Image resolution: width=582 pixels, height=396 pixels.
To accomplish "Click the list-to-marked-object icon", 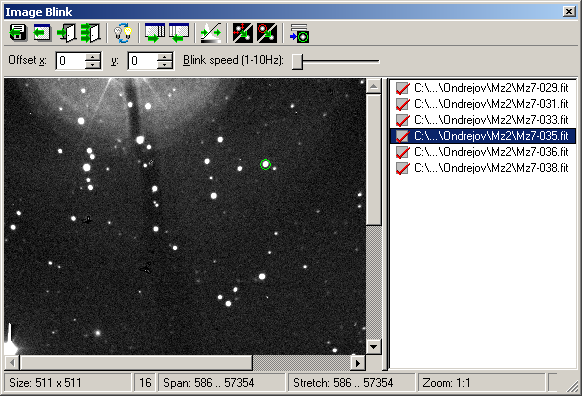I will click(x=299, y=33).
